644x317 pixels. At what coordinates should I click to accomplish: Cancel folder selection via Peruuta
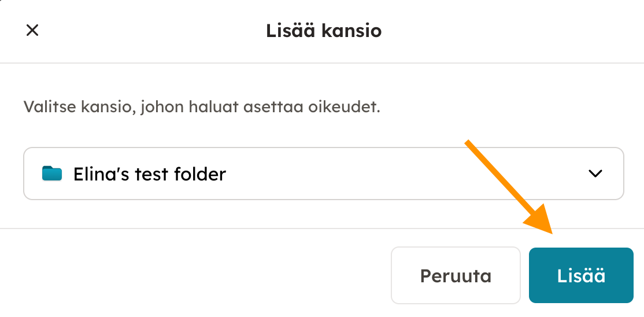[x=456, y=275]
